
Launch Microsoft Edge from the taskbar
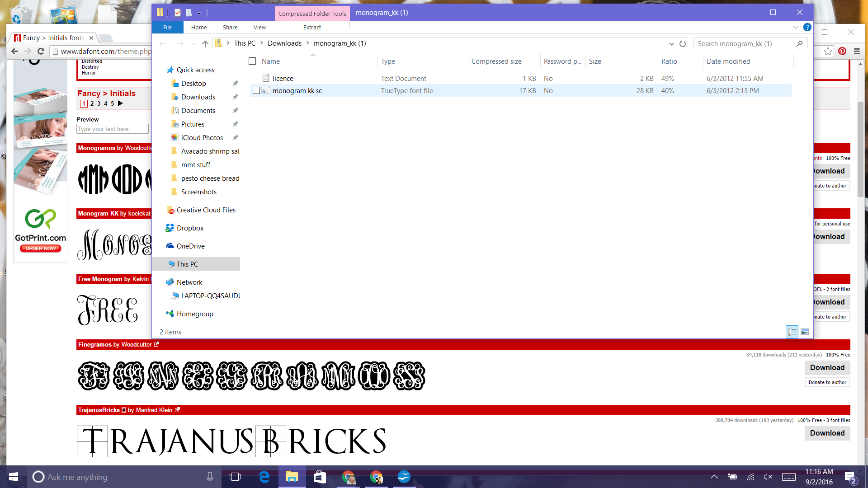pos(264,477)
